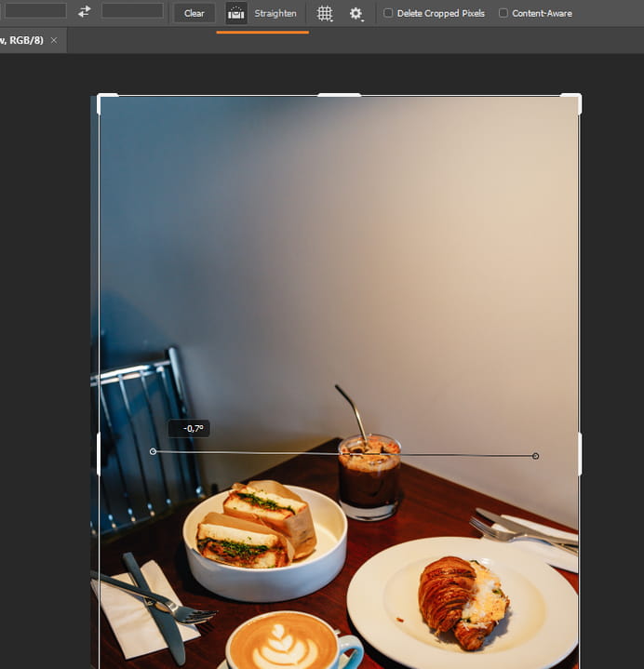Click top-right crop corner handle

click(578, 97)
